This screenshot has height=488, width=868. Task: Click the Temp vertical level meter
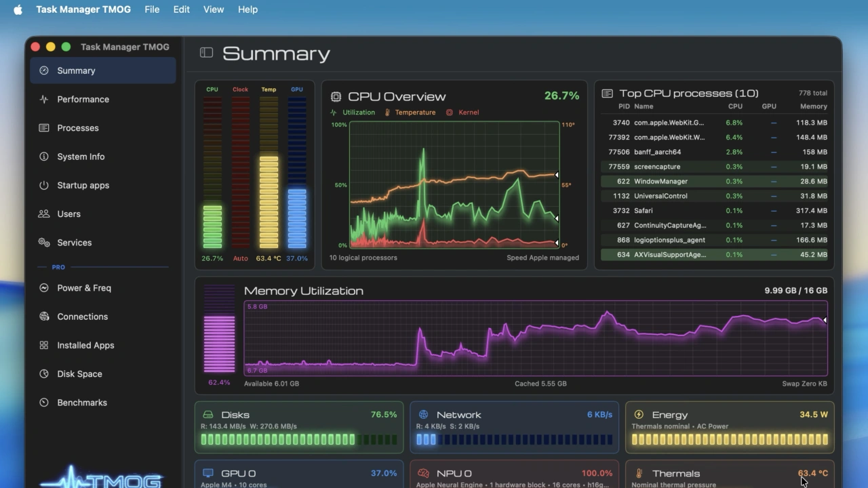click(x=269, y=173)
